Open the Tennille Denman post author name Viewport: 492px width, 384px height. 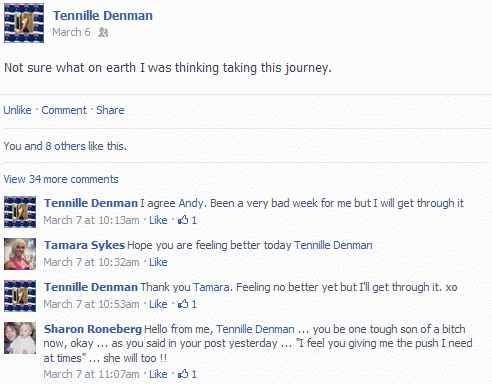pos(103,16)
